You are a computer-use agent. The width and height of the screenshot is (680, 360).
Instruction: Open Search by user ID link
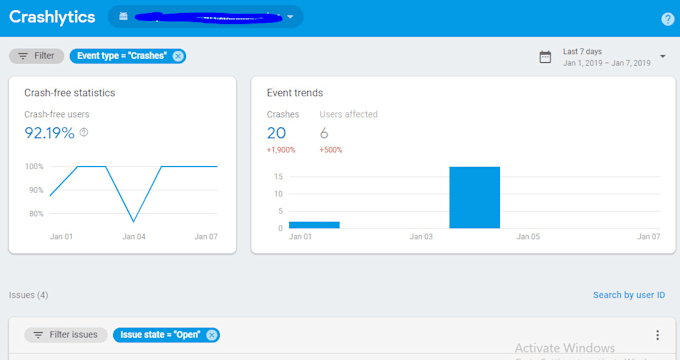[x=629, y=295]
